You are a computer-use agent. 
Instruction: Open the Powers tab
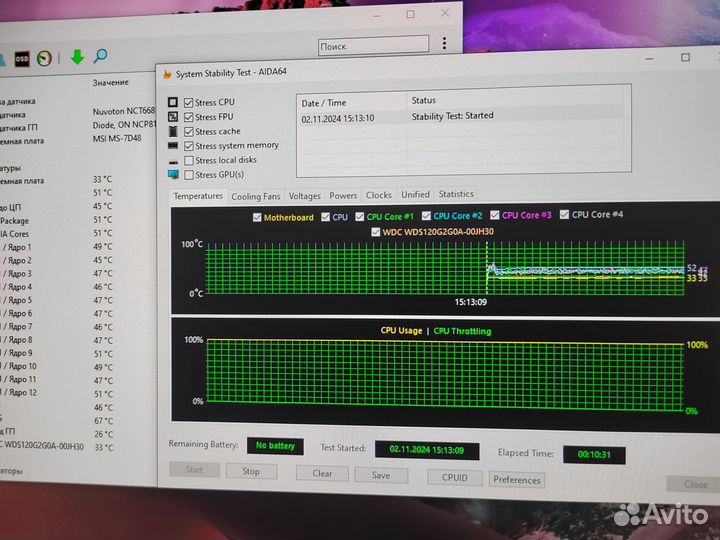point(343,196)
